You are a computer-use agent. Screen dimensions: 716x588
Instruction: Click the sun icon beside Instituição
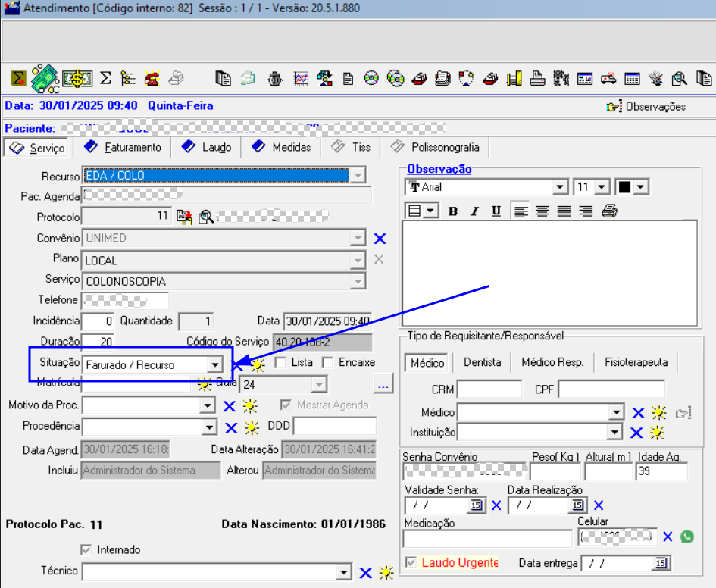pyautogui.click(x=657, y=433)
